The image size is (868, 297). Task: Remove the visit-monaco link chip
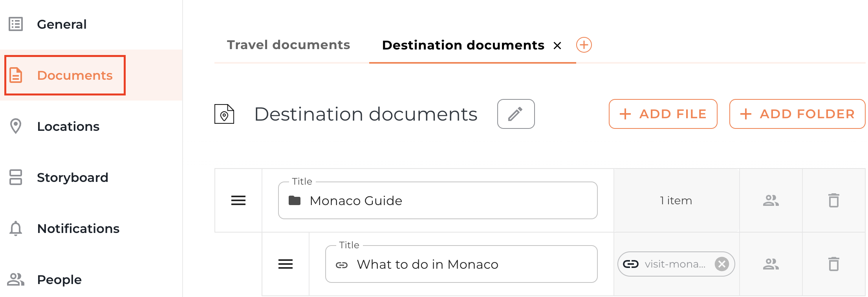722,264
